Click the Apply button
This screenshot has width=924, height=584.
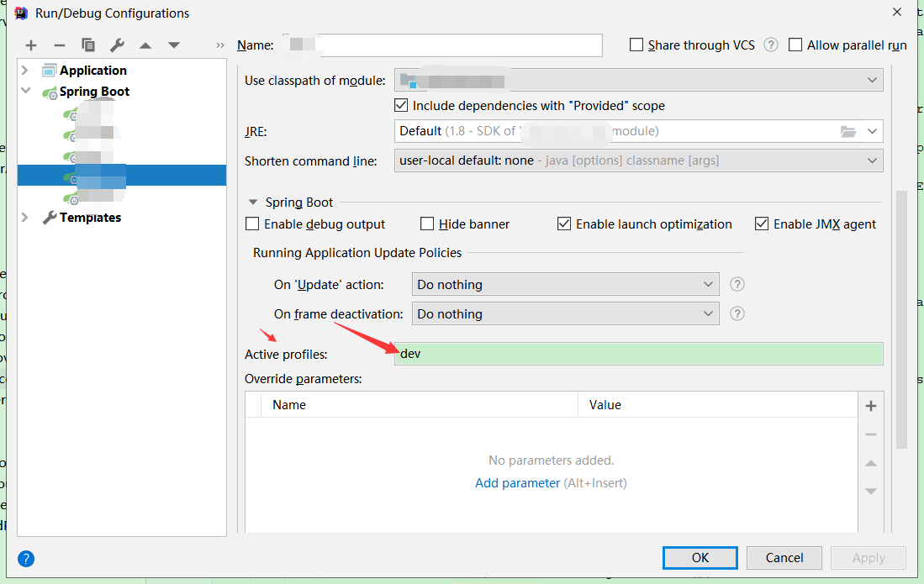[x=869, y=557]
